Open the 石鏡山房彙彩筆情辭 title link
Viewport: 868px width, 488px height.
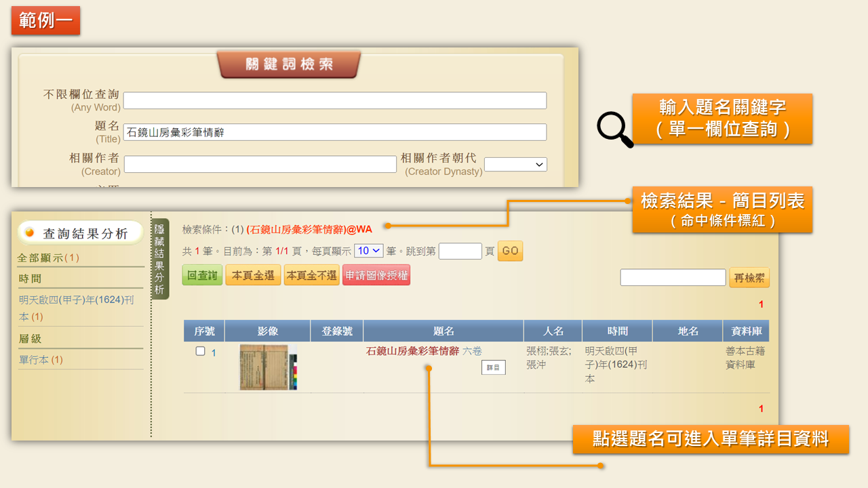click(412, 351)
